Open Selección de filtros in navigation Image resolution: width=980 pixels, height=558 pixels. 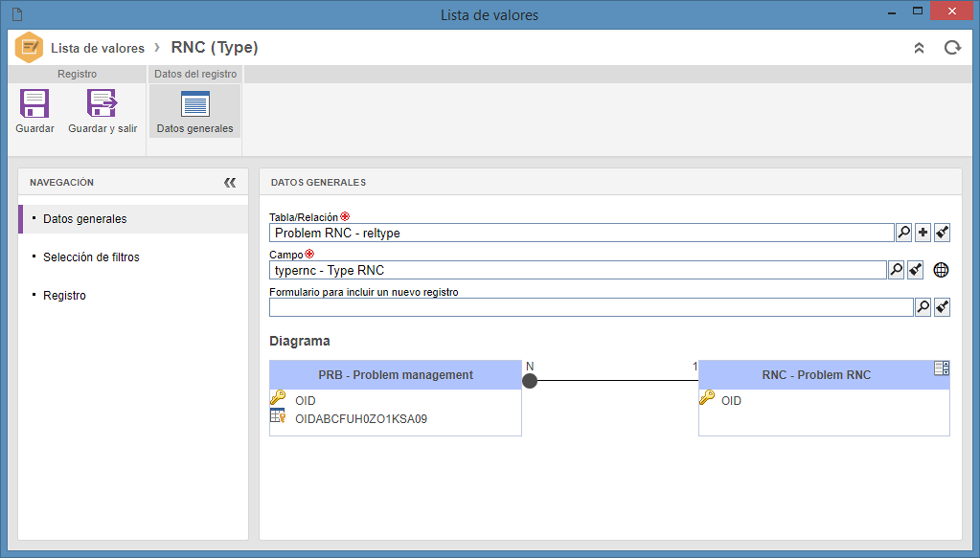(91, 257)
